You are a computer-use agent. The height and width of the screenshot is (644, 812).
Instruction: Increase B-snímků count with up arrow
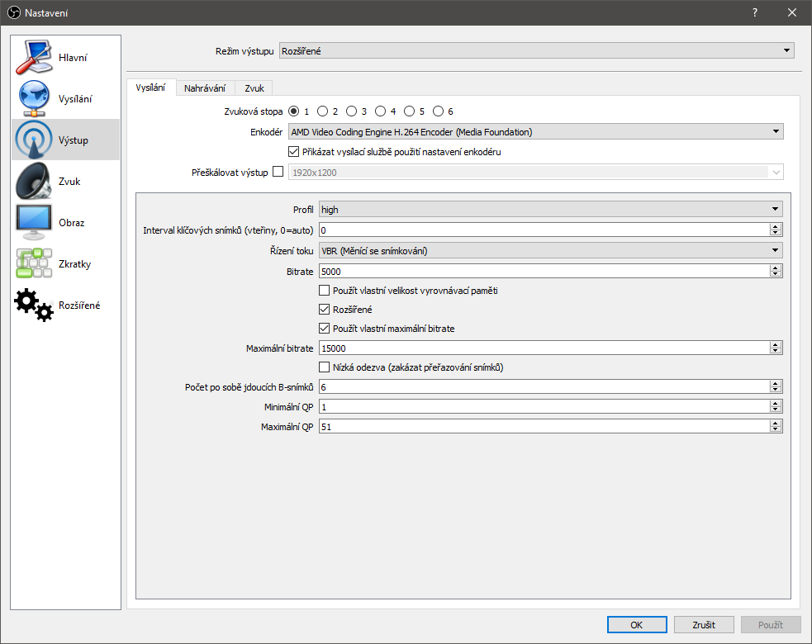pos(775,384)
